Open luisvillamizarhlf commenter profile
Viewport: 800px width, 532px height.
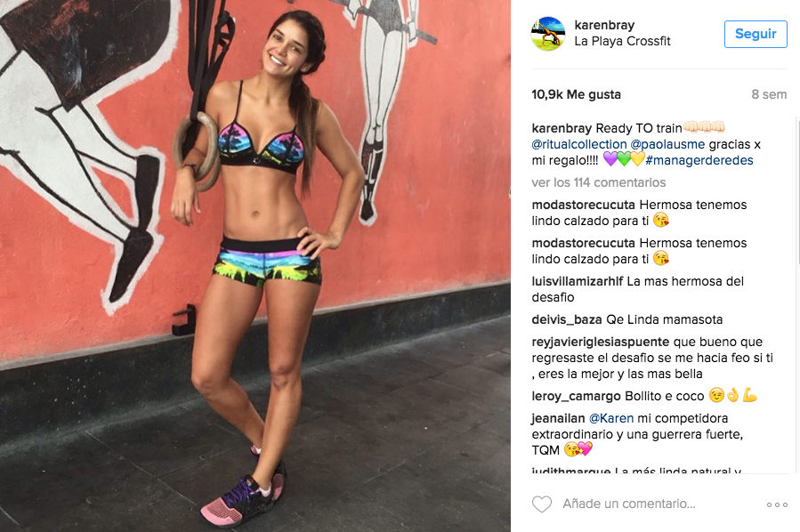578,281
